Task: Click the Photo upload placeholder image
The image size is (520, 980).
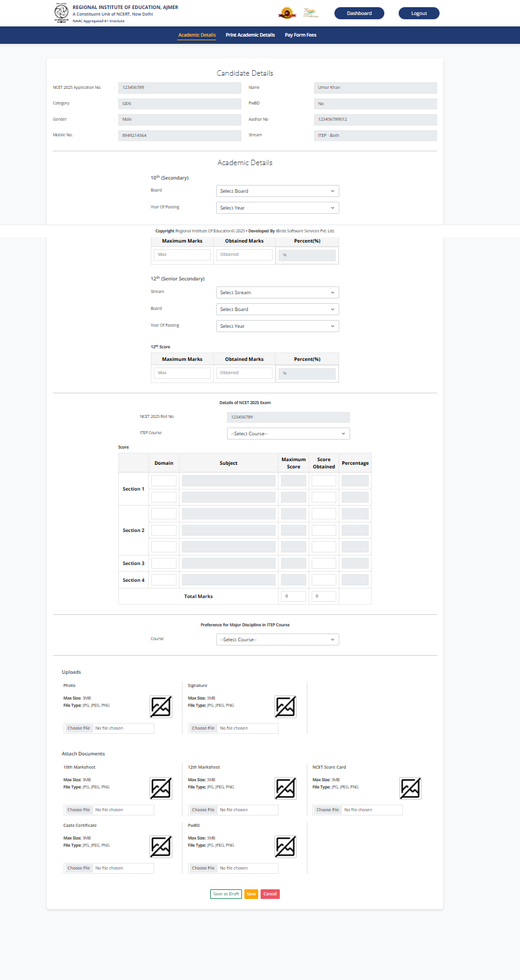Action: [x=161, y=707]
